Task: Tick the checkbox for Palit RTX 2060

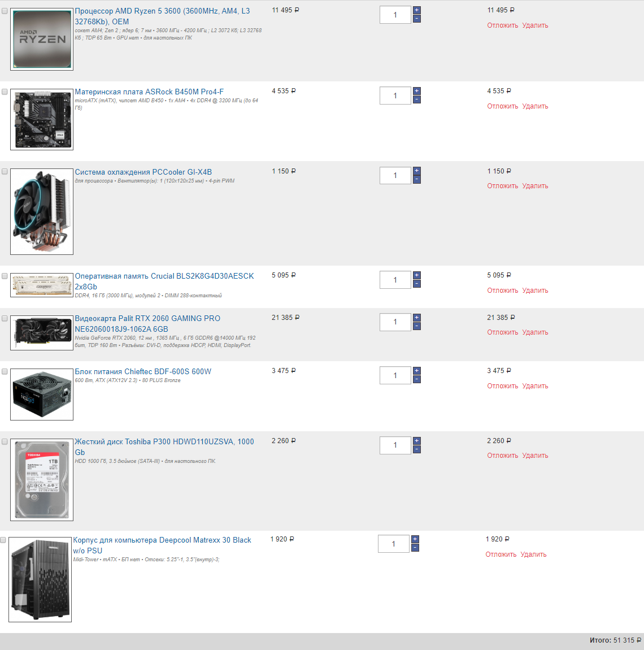Action: click(5, 318)
